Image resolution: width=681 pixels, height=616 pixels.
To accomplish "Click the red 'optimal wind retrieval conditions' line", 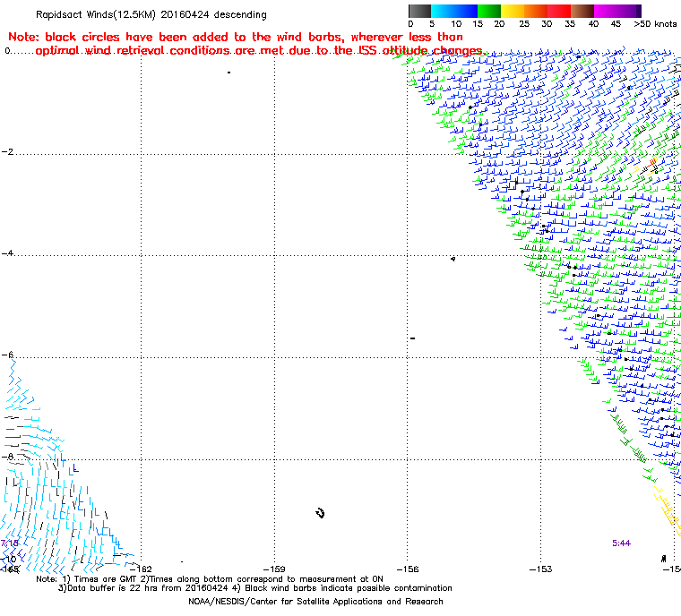I will [x=261, y=51].
